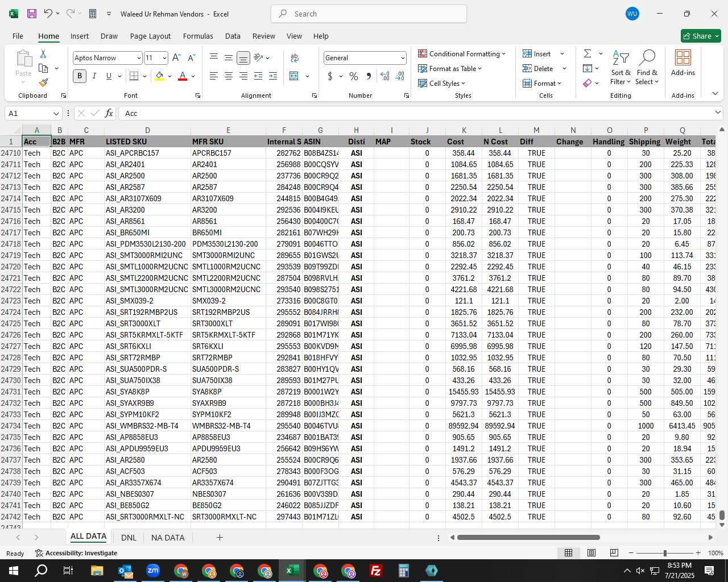
Task: Expand the formula bar
Action: (x=718, y=113)
